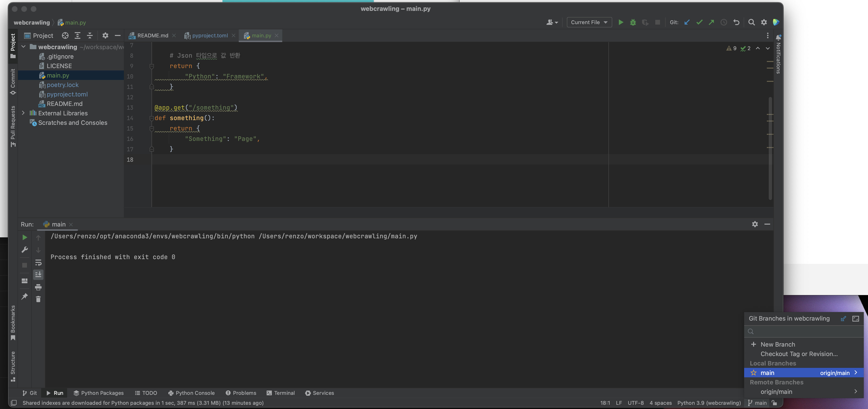Click the editor vertical scrollbar

coord(770,148)
